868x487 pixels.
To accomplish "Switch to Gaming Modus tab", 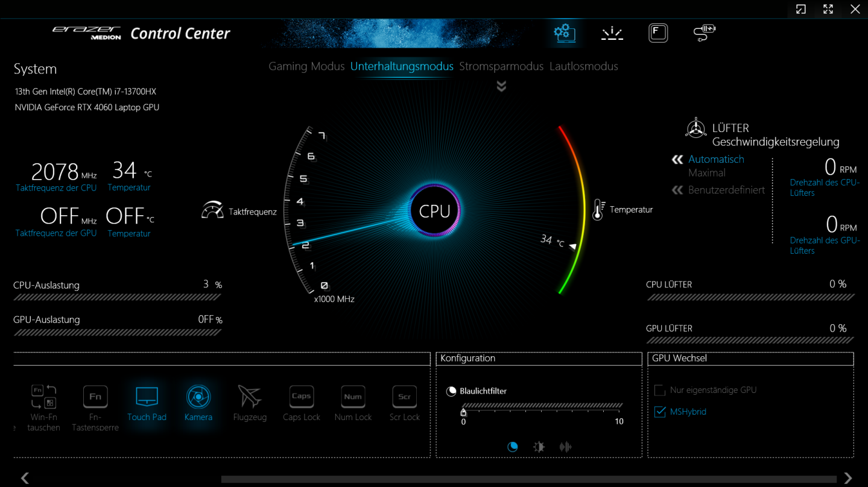I will (306, 66).
